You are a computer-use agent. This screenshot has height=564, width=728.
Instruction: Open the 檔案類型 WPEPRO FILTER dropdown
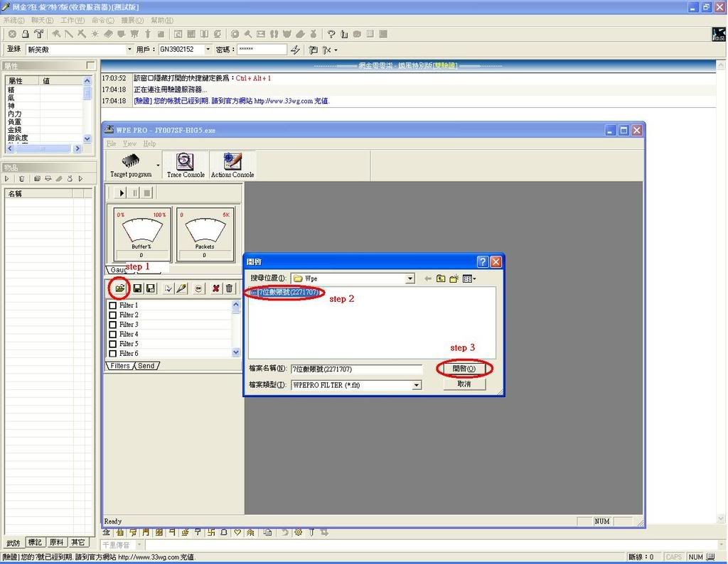[x=417, y=385]
